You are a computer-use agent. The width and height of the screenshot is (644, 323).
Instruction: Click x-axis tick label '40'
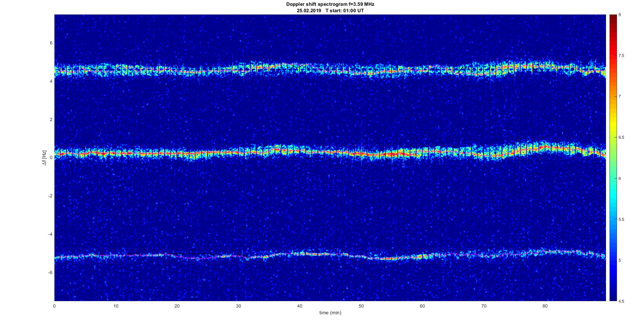[x=300, y=306]
